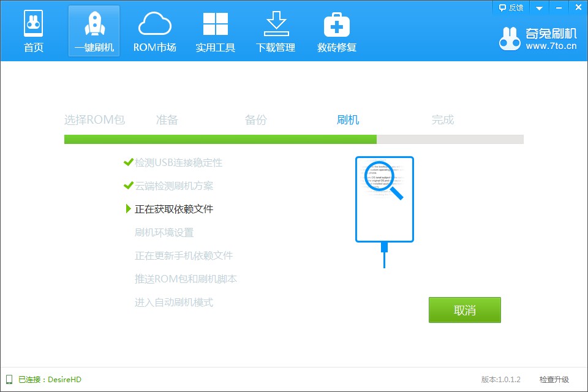Minimize the 奇兔刷机 window
588x392 pixels.
559,8
